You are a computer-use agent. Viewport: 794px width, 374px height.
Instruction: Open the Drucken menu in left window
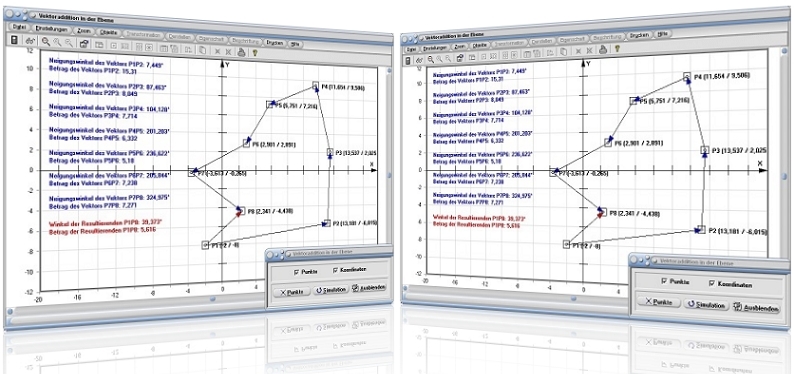pos(275,43)
